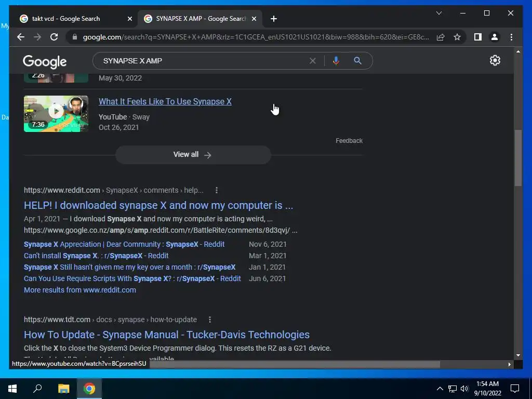The image size is (532, 399).
Task: Send Feedback on video results
Action: pyautogui.click(x=349, y=140)
